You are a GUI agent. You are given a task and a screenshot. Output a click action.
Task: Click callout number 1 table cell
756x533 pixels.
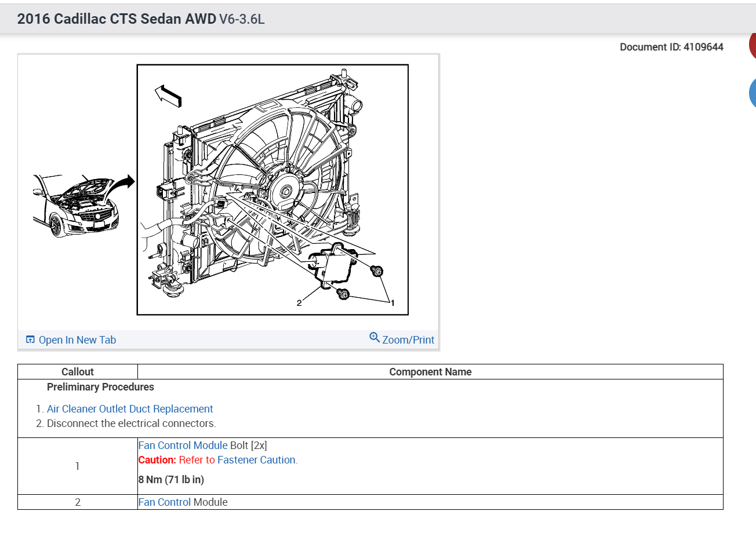78,466
